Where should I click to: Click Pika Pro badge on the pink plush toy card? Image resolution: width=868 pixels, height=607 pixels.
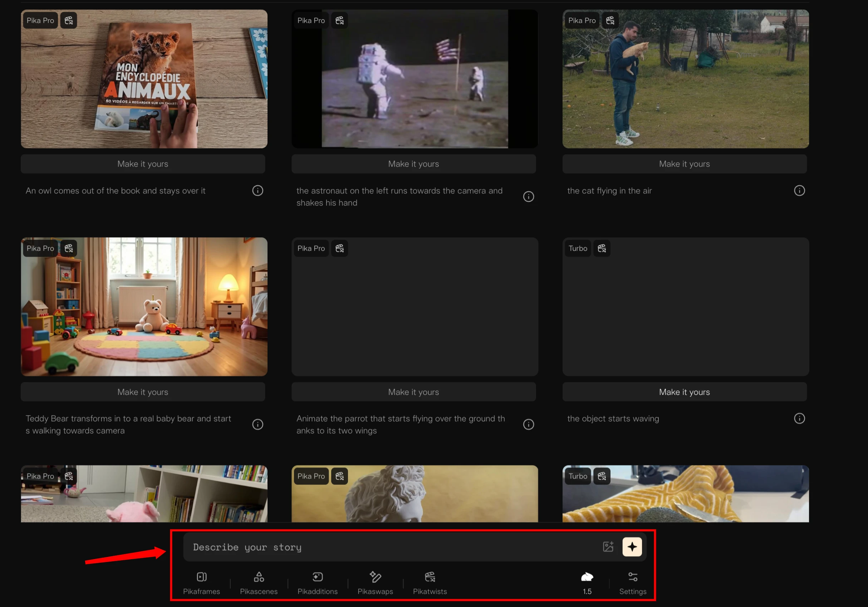pyautogui.click(x=40, y=476)
